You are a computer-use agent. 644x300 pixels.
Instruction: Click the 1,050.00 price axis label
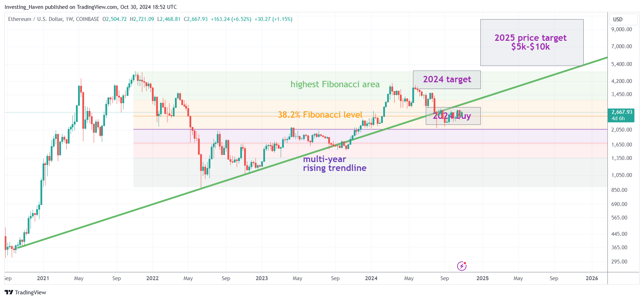click(622, 175)
